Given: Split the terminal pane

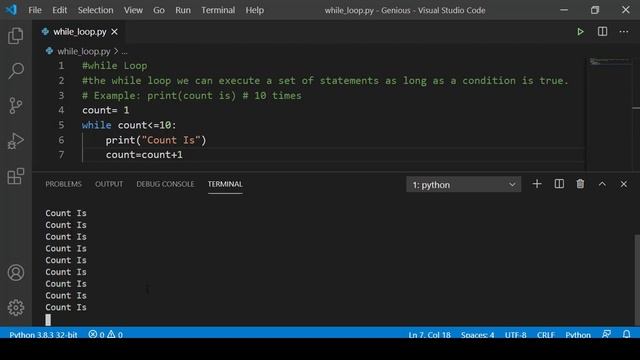Looking at the screenshot, I should pos(559,184).
